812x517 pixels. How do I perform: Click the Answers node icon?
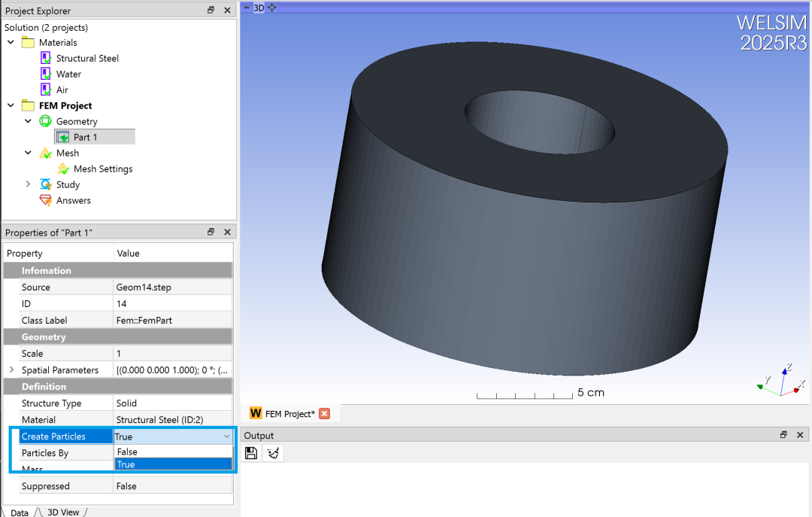point(46,200)
